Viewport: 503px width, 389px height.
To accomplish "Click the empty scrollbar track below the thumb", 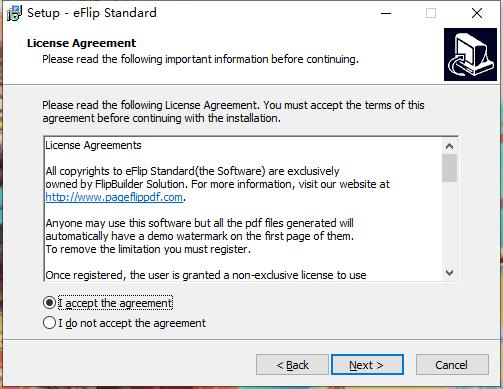I will (x=449, y=223).
